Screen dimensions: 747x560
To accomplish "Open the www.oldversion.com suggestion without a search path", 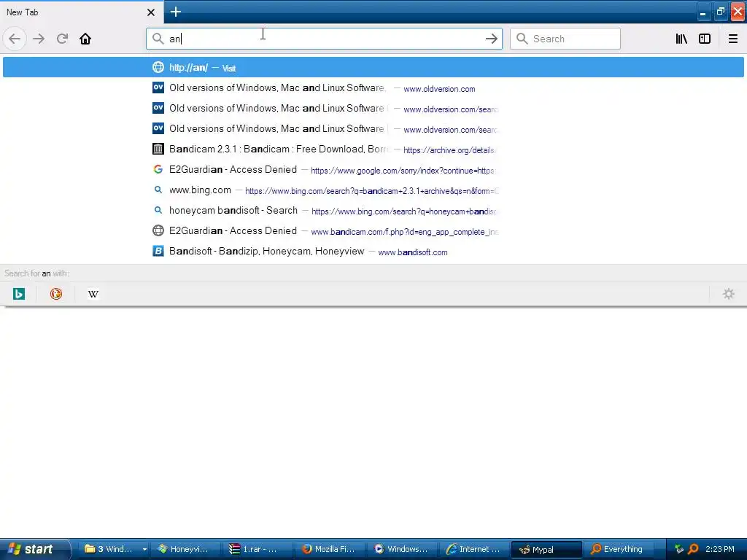I will [x=373, y=88].
